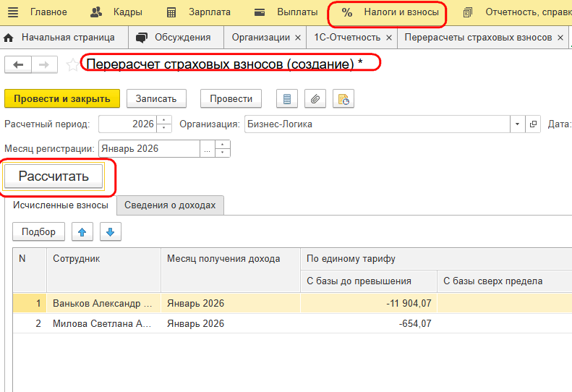Open the Отчетность, справки section
The width and height of the screenshot is (572, 392).
(517, 12)
